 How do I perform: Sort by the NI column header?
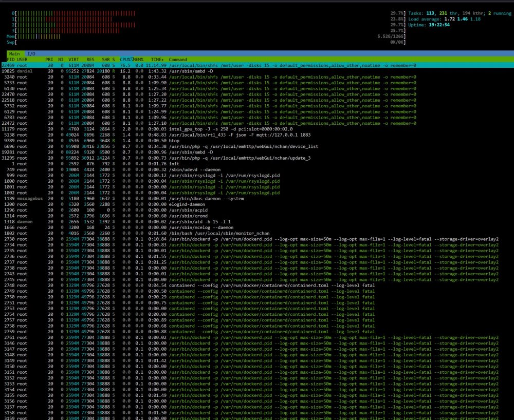pos(61,60)
